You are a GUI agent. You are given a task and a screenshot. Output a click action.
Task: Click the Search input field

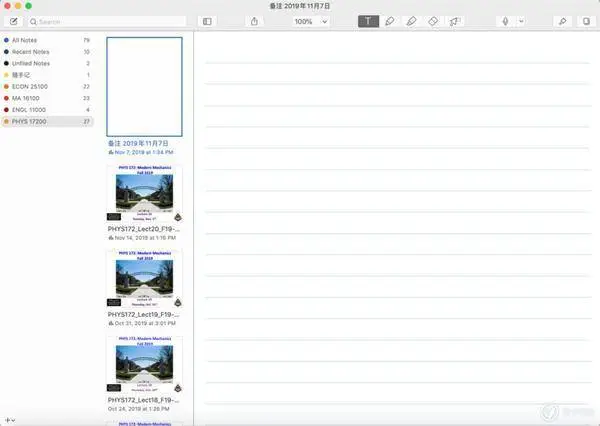(107, 22)
